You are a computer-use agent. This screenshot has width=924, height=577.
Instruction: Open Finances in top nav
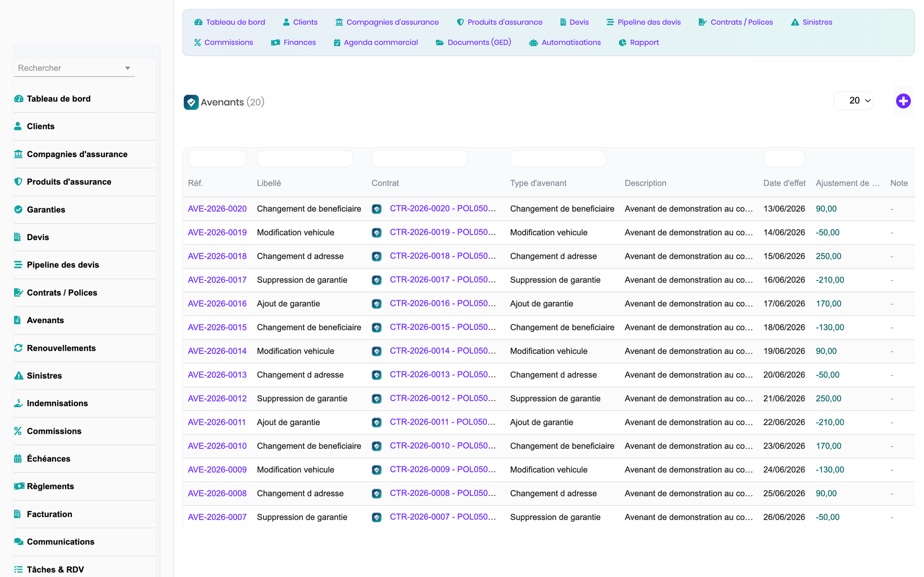pos(293,43)
